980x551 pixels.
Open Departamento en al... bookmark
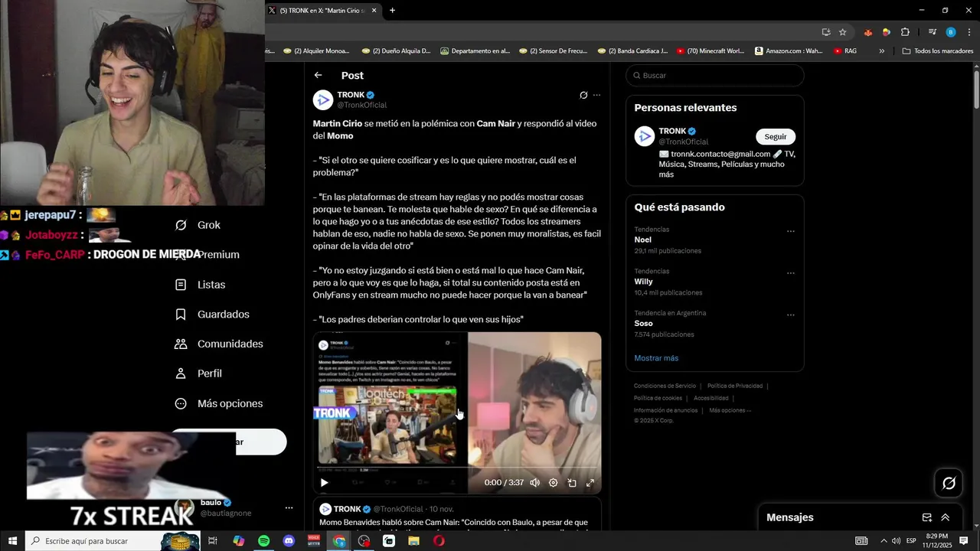coord(474,51)
